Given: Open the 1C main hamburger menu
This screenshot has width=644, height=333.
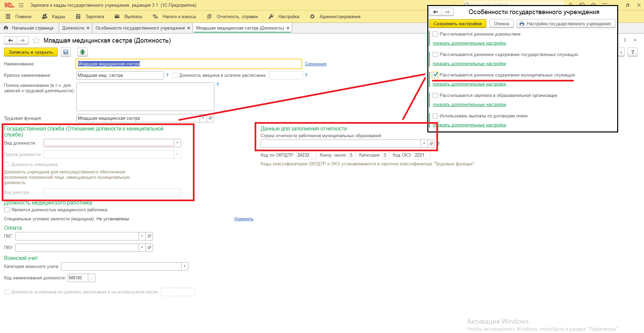Looking at the screenshot, I should coord(21,5).
